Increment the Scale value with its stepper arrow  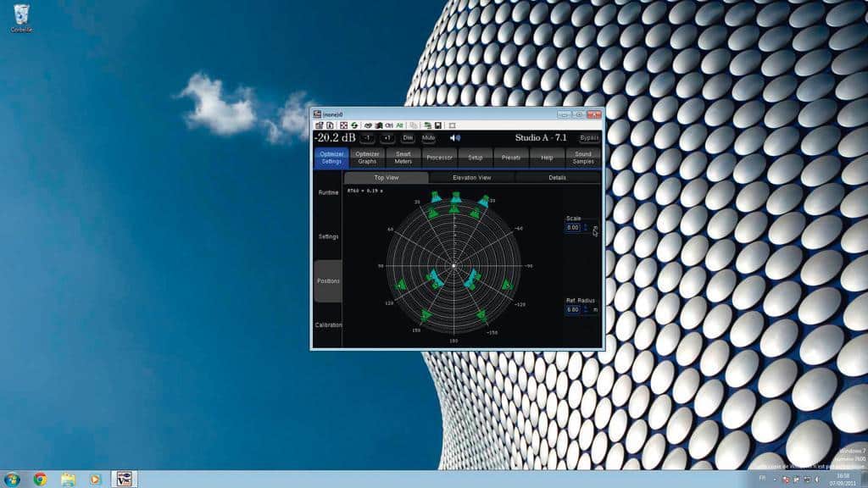(x=585, y=224)
